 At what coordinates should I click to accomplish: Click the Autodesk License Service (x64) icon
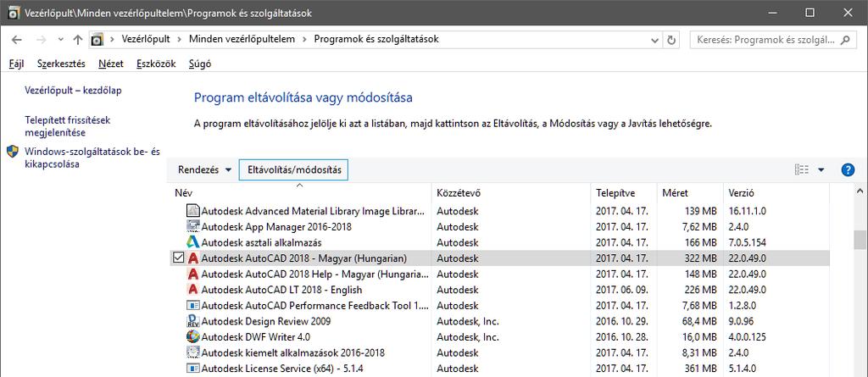pos(192,369)
